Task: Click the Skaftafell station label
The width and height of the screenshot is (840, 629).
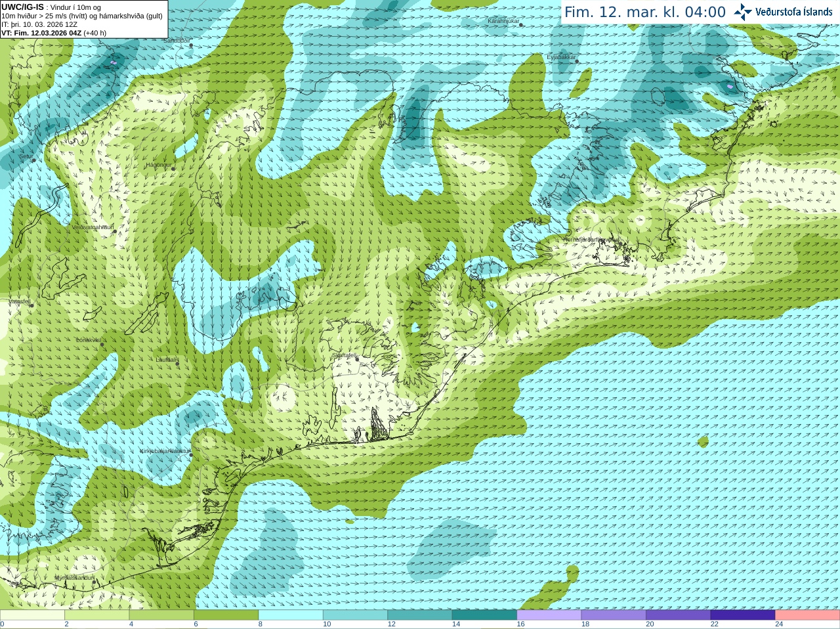Action: coord(344,355)
